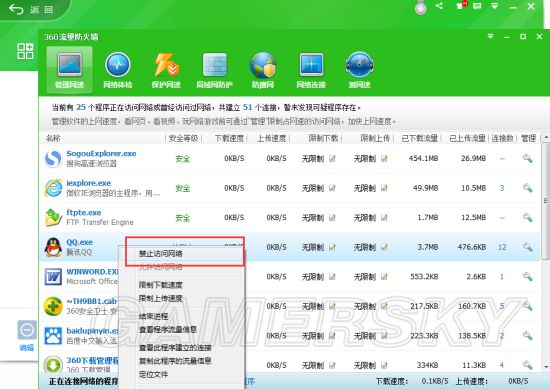Click the scrollbar down arrow of the program list
Screen dimensions: 550x389
click(x=546, y=367)
